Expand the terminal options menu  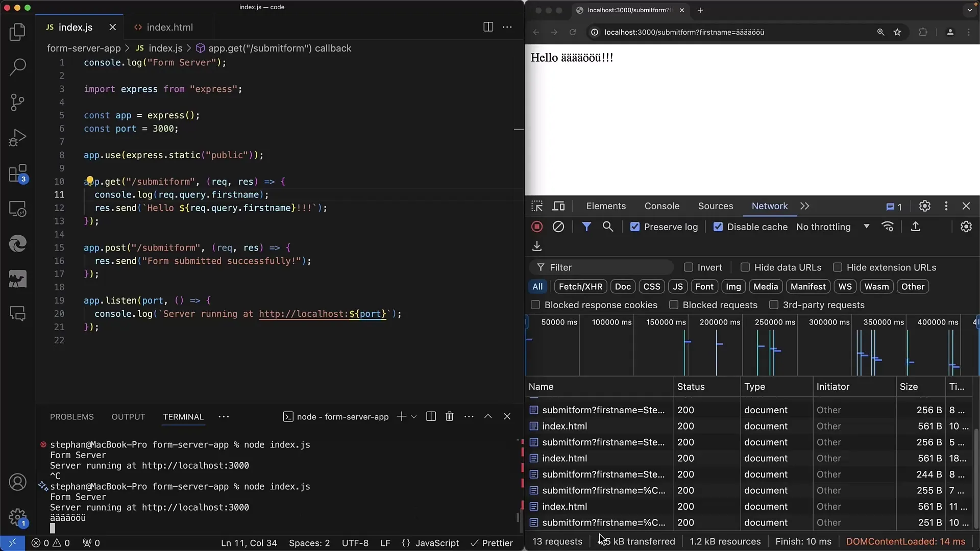coord(469,416)
